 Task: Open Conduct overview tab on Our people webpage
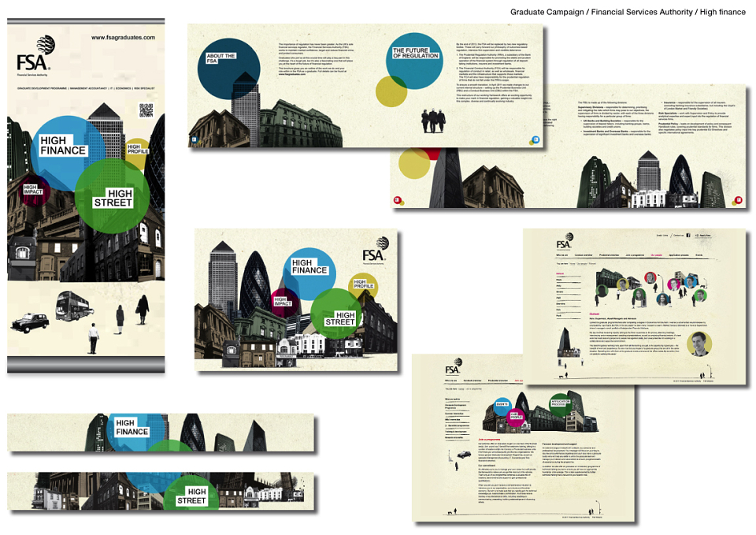pos(584,255)
